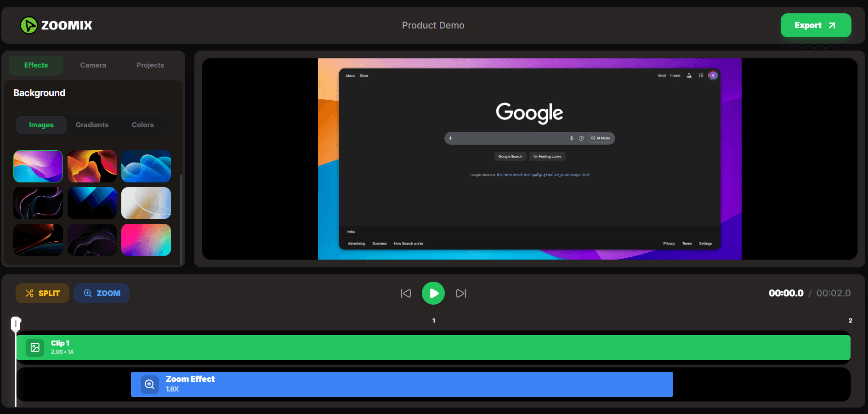Click the total duration 00:02.0 text
This screenshot has width=868, height=414.
coord(834,293)
